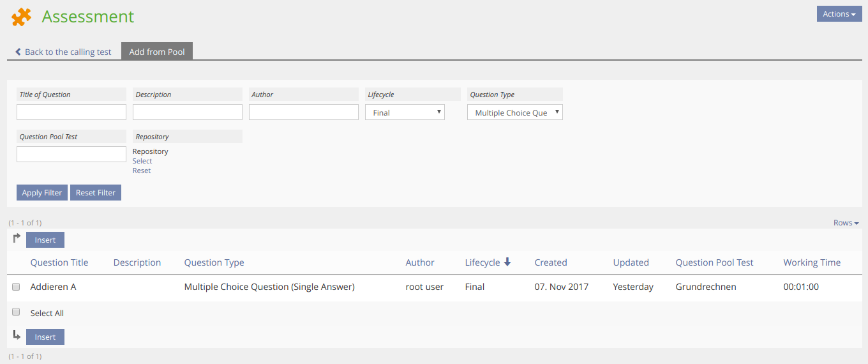Click the top Insert button
This screenshot has height=364, width=868.
pyautogui.click(x=45, y=240)
